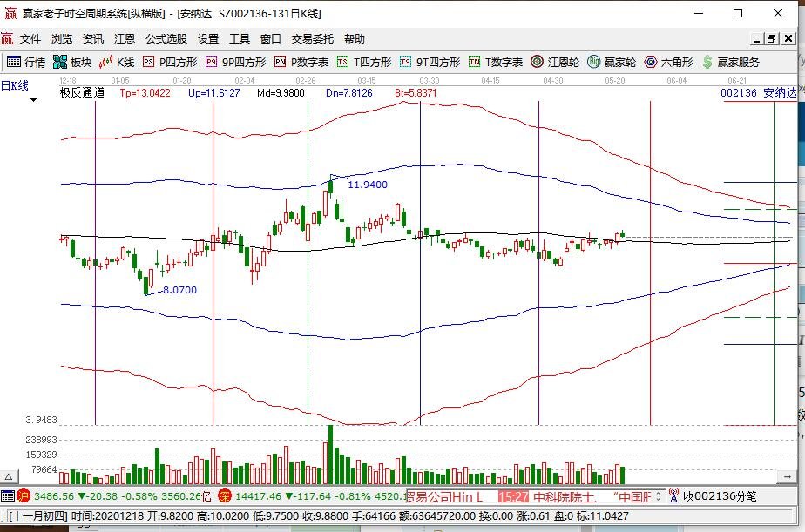The image size is (805, 532).
Task: Open the 窗口 menu
Action: 271,38
